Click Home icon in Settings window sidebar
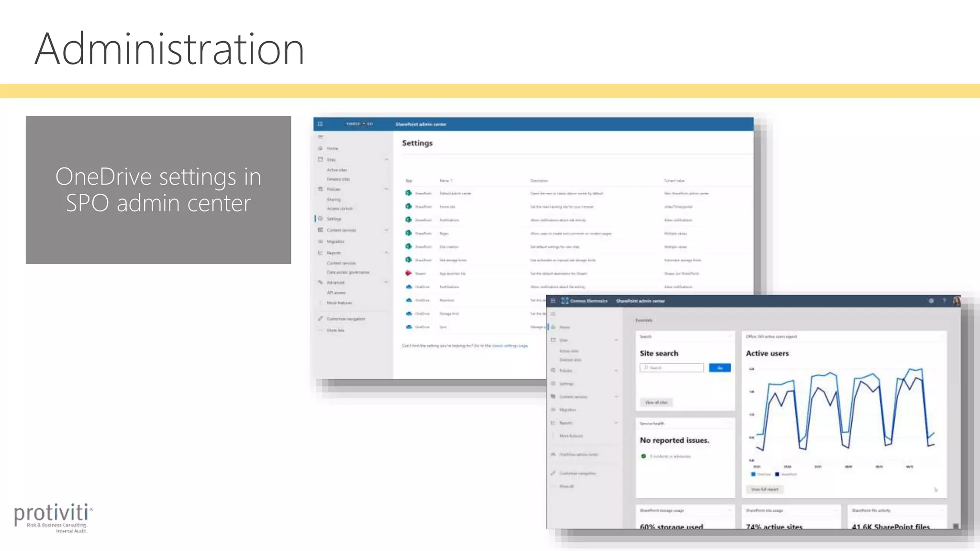The image size is (980, 551). coord(320,148)
